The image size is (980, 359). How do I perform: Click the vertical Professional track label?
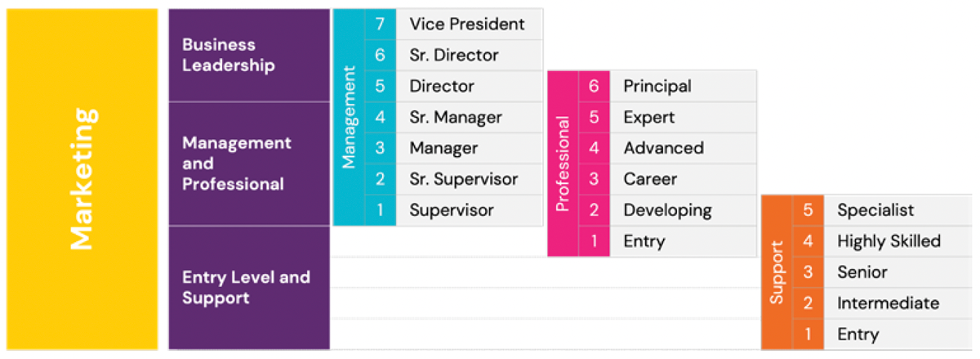click(563, 164)
